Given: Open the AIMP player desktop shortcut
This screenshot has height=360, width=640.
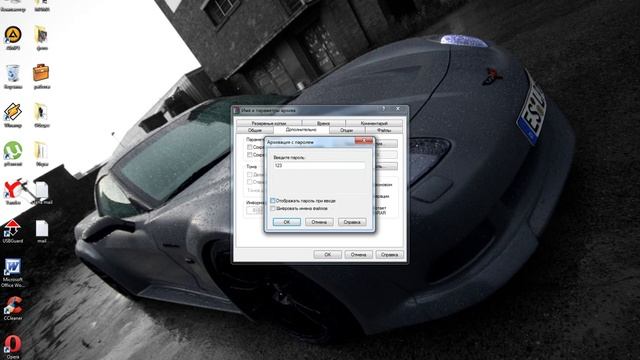Looking at the screenshot, I should [x=13, y=38].
